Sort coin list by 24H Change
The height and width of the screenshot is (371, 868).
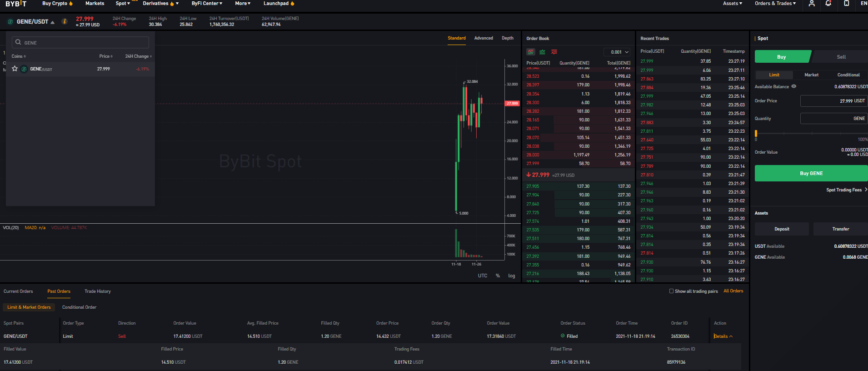[x=139, y=56]
